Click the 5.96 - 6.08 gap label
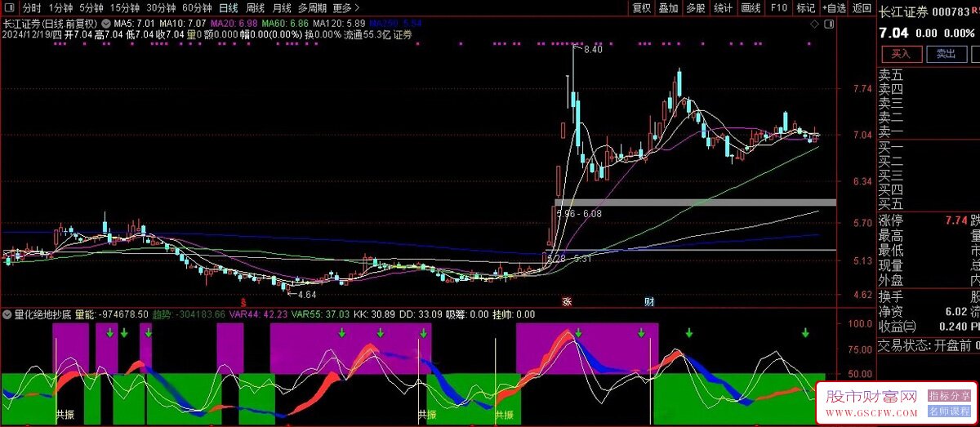Screen dimensions: 980x427 pos(578,213)
